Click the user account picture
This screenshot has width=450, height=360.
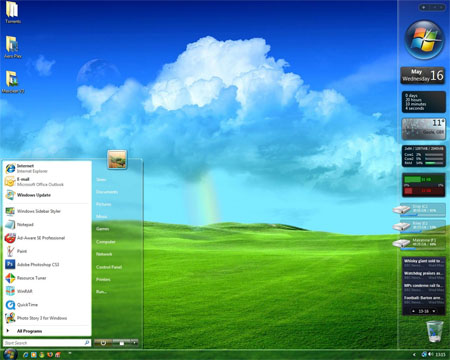point(117,159)
